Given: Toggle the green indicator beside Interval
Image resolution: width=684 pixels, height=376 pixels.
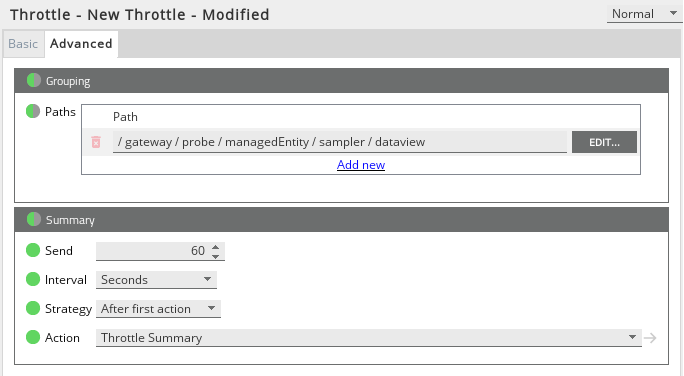Looking at the screenshot, I should [x=33, y=279].
